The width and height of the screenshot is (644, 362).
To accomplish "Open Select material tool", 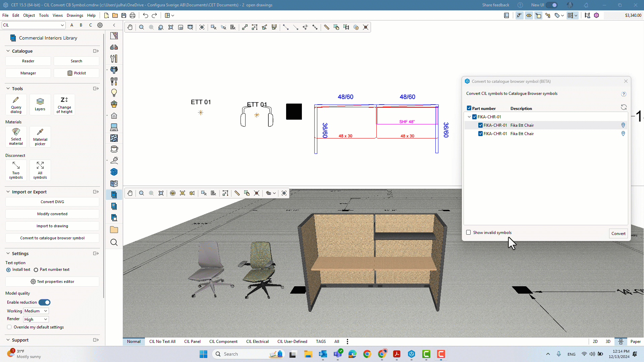I will (x=16, y=137).
